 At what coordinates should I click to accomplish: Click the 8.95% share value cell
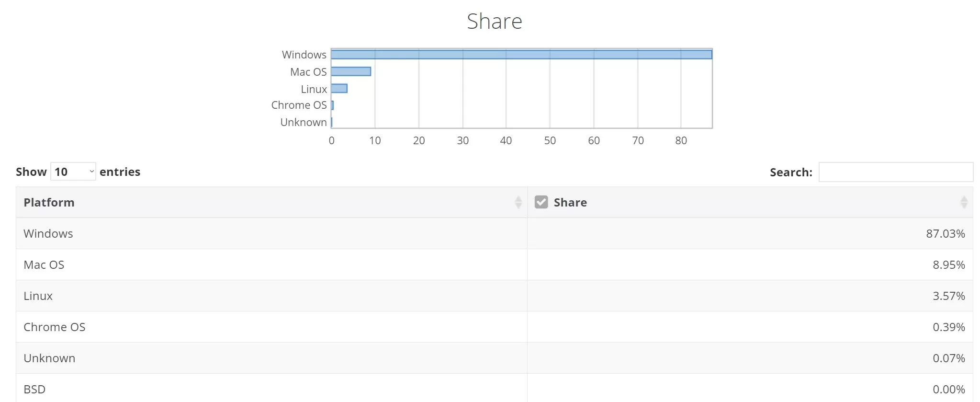point(948,264)
